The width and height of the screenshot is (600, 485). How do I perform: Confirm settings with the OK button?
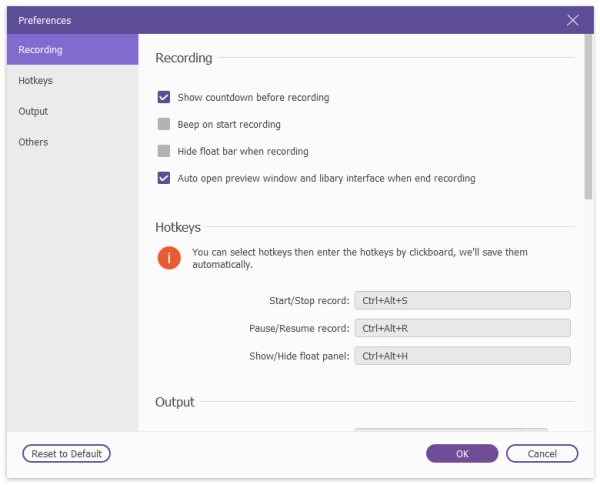tap(462, 453)
